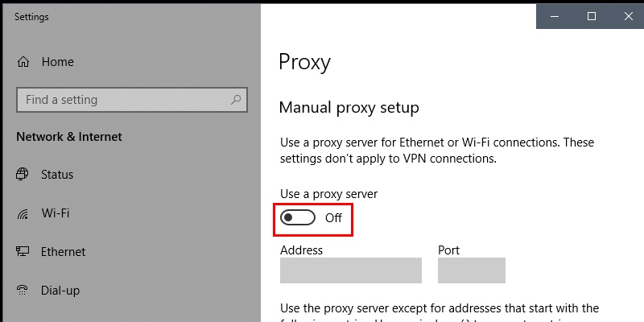Go to Home settings page
Screen dimensions: 644x322
tap(57, 62)
